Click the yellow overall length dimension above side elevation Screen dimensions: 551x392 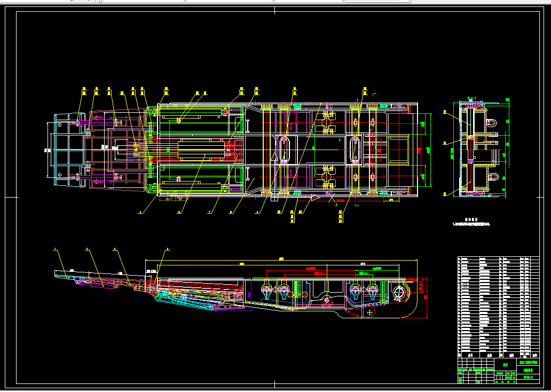coord(281,260)
